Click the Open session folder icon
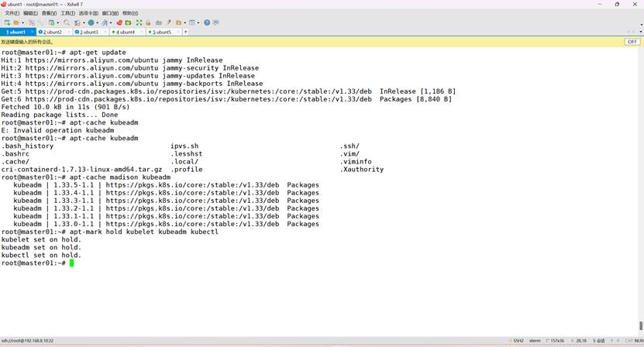The height and width of the screenshot is (347, 644). tap(16, 22)
